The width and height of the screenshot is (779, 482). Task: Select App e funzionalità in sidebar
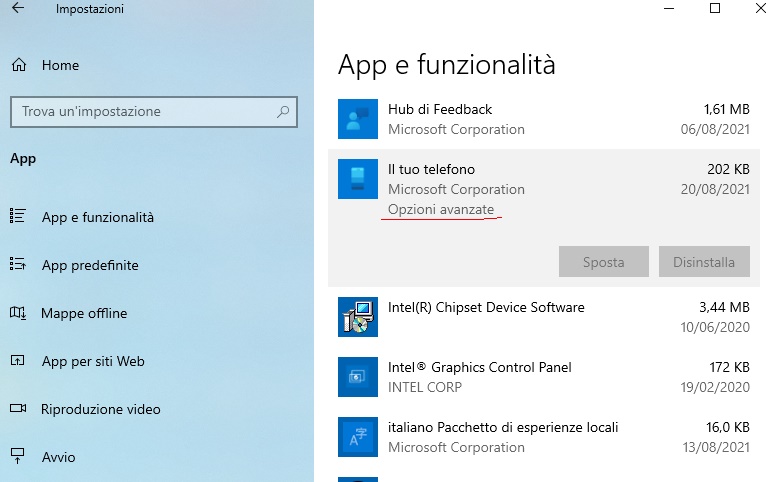(x=98, y=217)
